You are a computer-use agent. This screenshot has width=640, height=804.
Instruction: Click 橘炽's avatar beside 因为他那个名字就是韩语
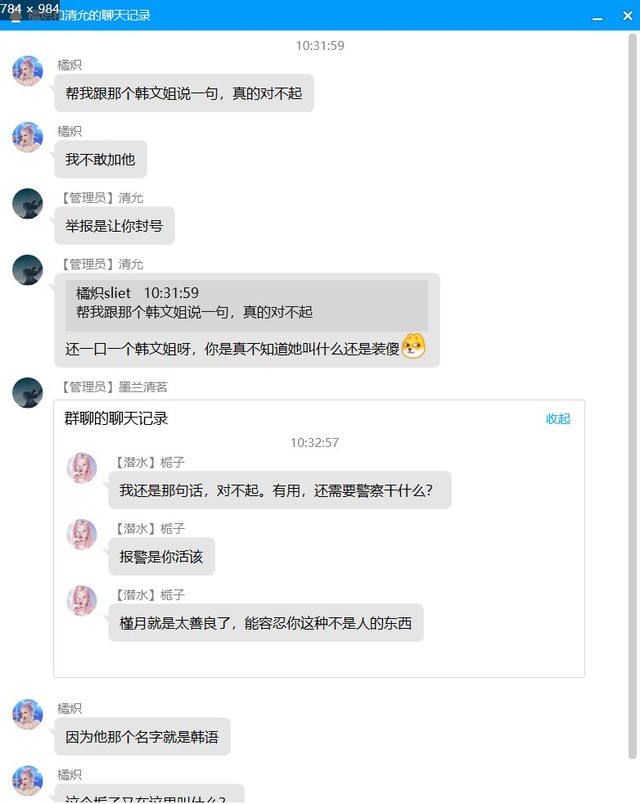28,714
